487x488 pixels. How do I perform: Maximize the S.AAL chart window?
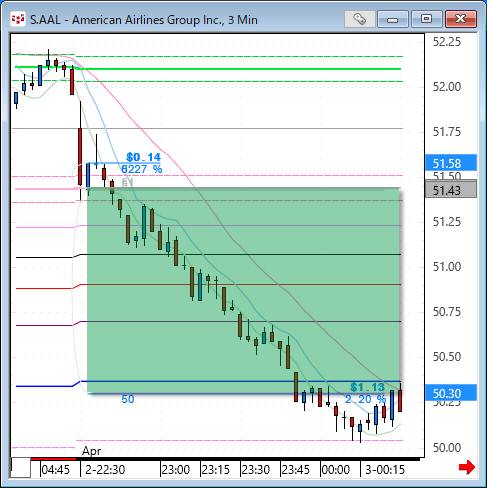426,19
